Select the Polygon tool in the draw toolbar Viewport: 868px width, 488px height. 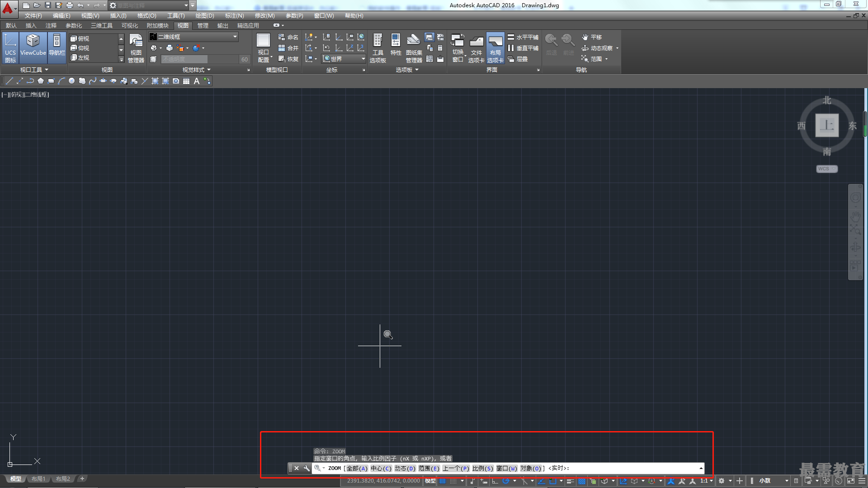pyautogui.click(x=41, y=81)
